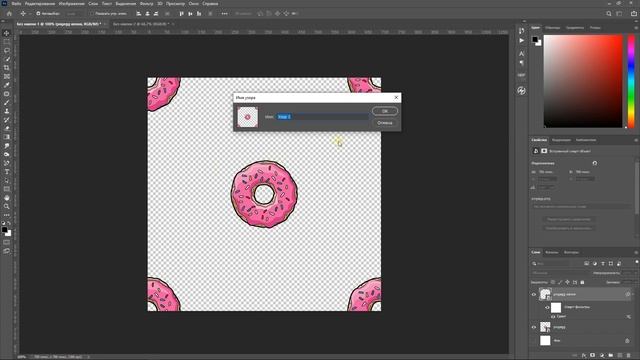Open the Файл menu
This screenshot has width=640, height=360.
pos(16,3)
